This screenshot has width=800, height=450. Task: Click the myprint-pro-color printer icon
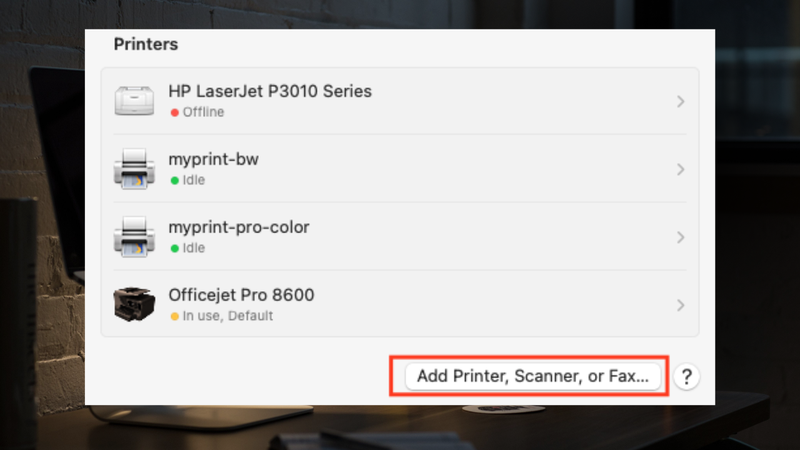[134, 237]
